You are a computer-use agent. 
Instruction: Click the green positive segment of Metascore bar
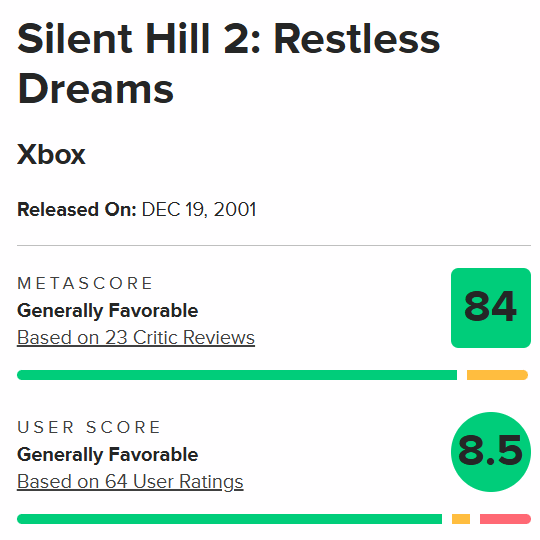237,375
